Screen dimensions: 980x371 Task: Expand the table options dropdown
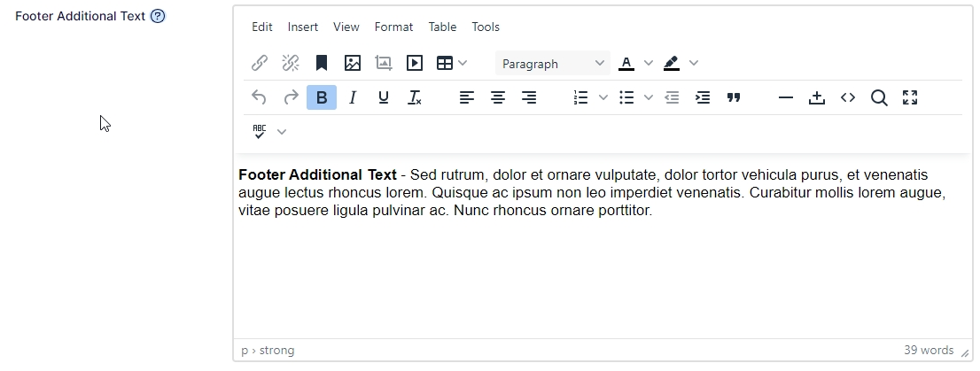(463, 63)
